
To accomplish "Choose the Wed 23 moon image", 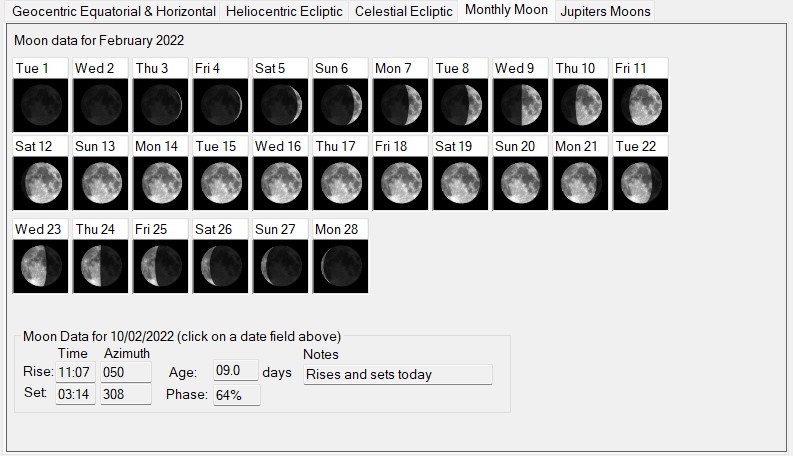I will (x=41, y=266).
